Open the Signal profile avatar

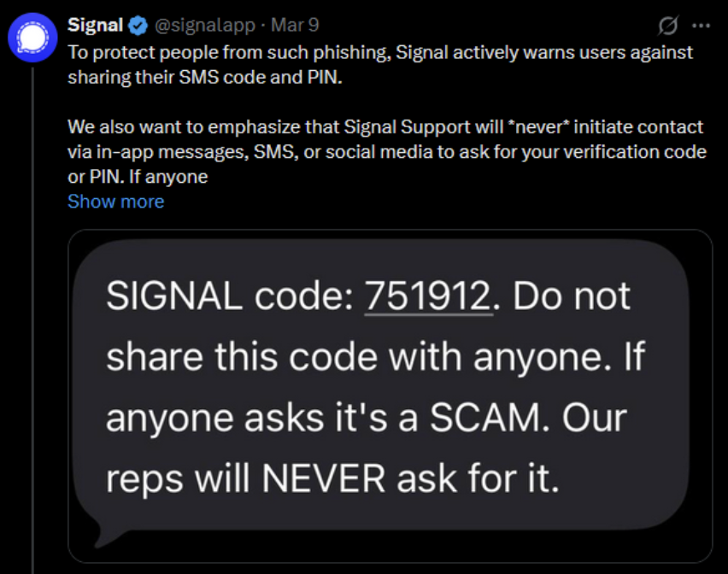click(x=33, y=39)
